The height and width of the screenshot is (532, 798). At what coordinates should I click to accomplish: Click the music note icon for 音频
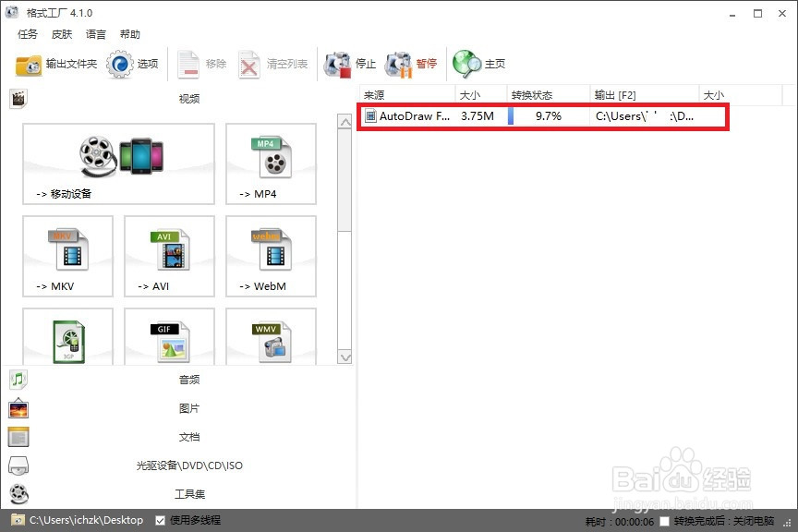click(18, 380)
